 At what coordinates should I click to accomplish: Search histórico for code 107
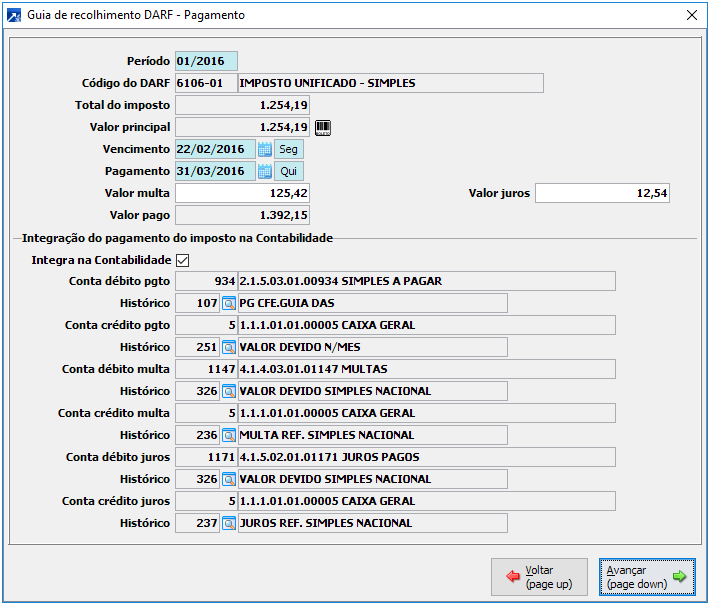click(229, 303)
